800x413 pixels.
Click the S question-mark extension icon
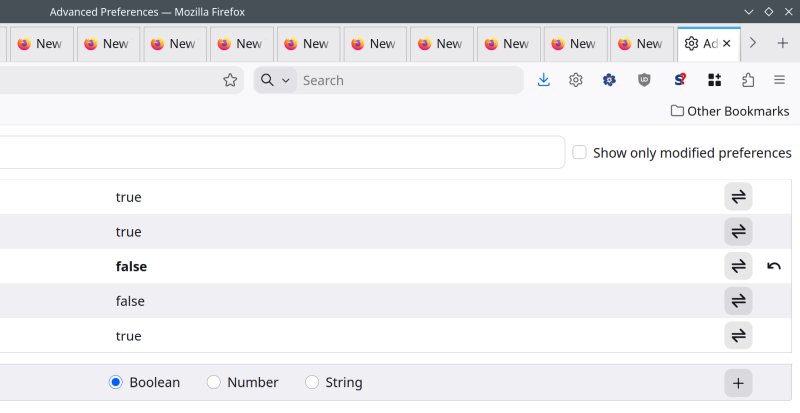(680, 80)
